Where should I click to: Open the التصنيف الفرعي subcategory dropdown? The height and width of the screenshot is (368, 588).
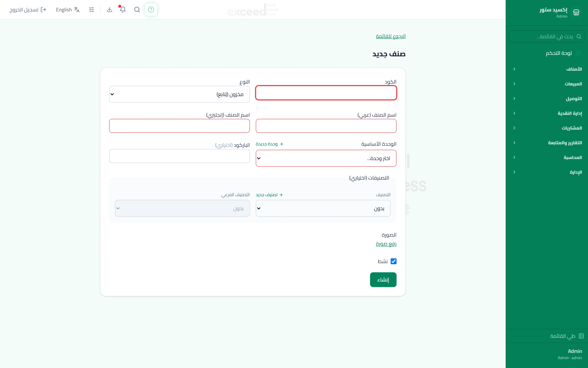click(x=182, y=208)
